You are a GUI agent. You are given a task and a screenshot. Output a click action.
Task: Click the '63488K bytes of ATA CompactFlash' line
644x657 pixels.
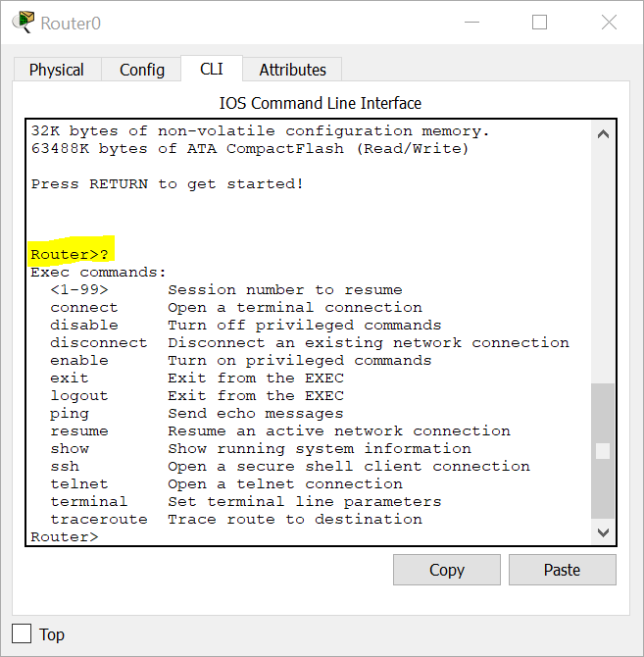250,149
